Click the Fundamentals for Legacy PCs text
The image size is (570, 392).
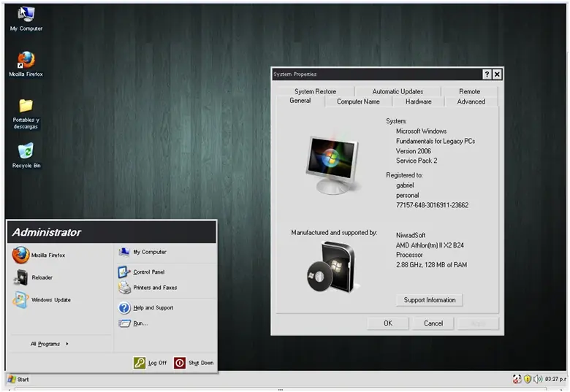[x=435, y=141]
